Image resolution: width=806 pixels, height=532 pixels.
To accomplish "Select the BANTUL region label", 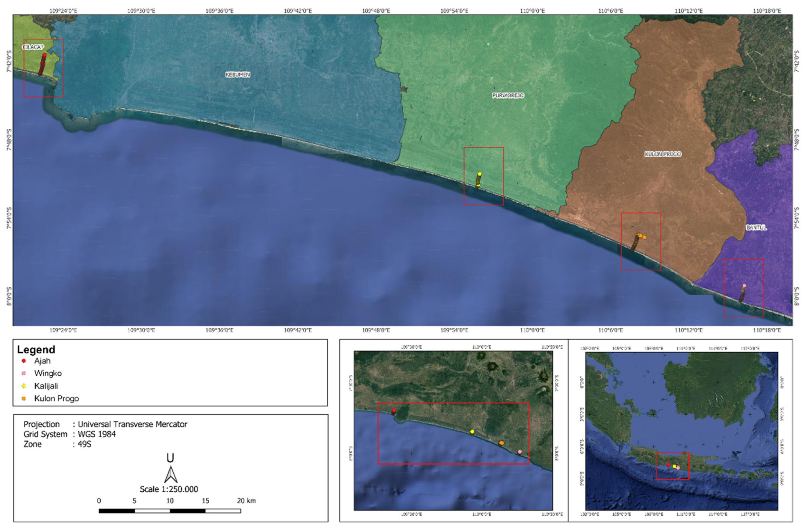I will coord(756,228).
